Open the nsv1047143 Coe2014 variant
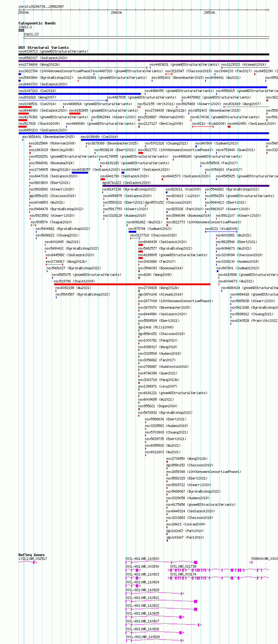This screenshot has width=278, height=644. [x=37, y=91]
